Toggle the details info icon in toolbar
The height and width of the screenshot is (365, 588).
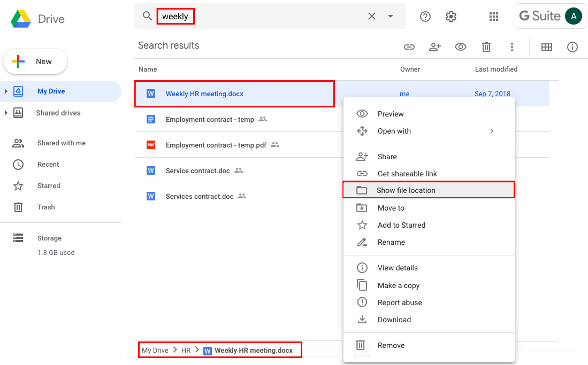[x=572, y=47]
